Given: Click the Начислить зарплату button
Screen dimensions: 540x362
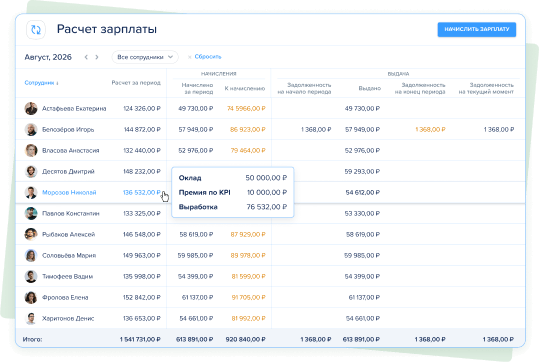Looking at the screenshot, I should point(477,29).
